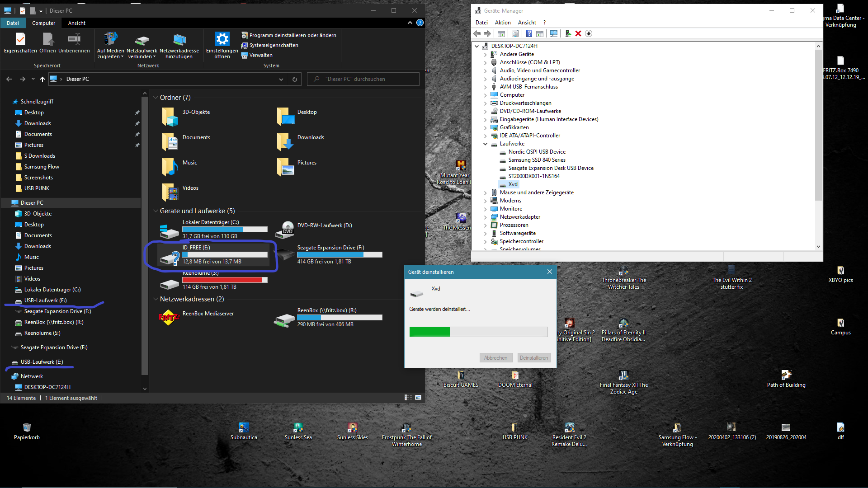Screen dimensions: 868x488
Task: Click the Systemeigenschaften icon in the ribbon
Action: click(245, 45)
